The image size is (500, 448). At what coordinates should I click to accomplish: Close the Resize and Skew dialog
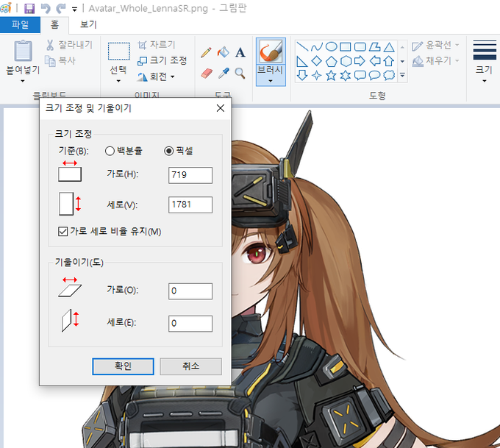221,108
